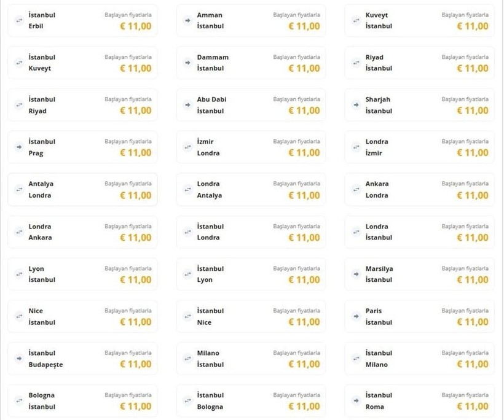
Task: Choose the Lyon İstanbul flight card
Action: (82, 274)
